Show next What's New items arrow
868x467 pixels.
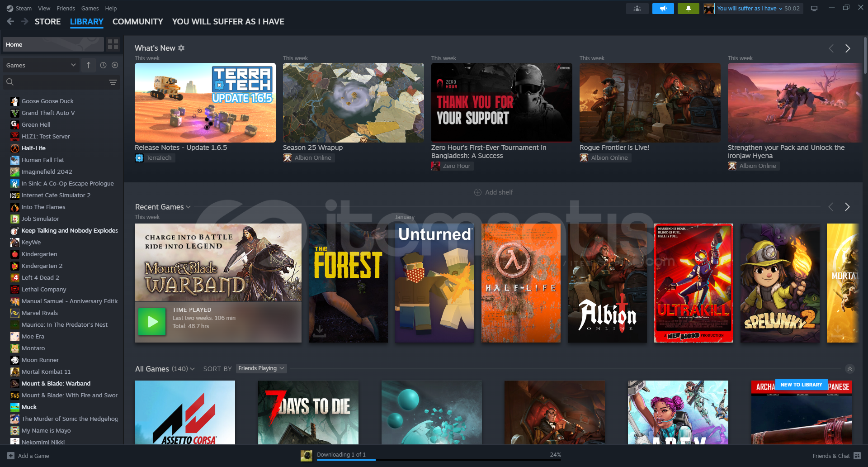tap(848, 48)
